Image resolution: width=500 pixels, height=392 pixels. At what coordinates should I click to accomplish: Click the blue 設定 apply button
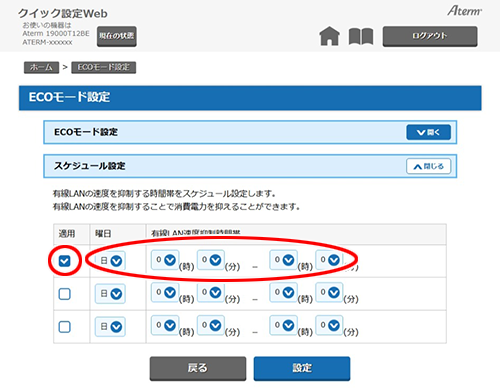click(302, 368)
